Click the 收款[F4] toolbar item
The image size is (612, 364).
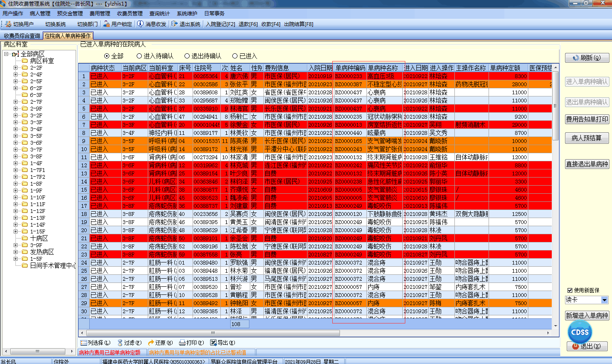coord(271,24)
